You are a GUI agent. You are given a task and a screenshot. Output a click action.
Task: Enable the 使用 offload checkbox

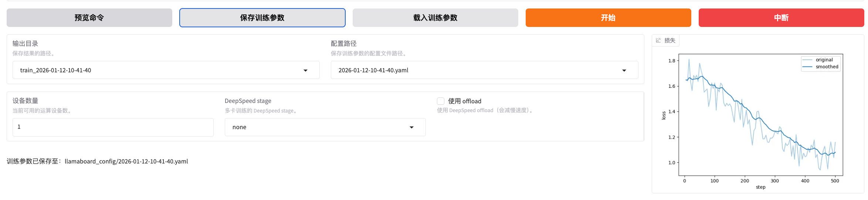click(x=441, y=101)
